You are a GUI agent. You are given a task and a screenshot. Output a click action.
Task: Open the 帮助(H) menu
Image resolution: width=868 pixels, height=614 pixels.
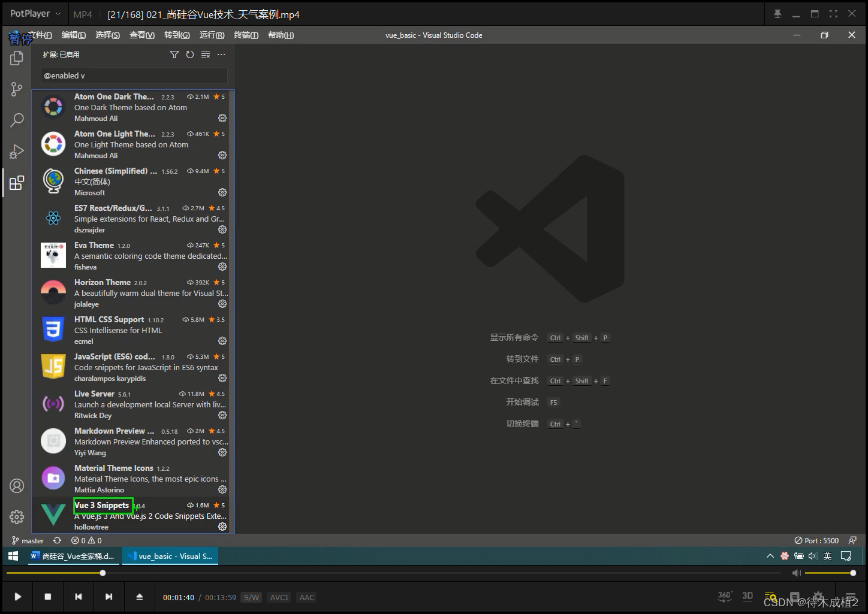281,35
